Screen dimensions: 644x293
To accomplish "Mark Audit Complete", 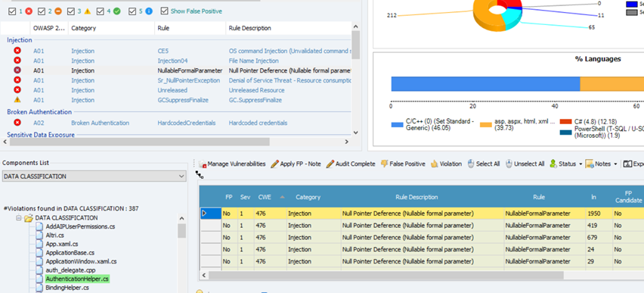I will pos(350,164).
